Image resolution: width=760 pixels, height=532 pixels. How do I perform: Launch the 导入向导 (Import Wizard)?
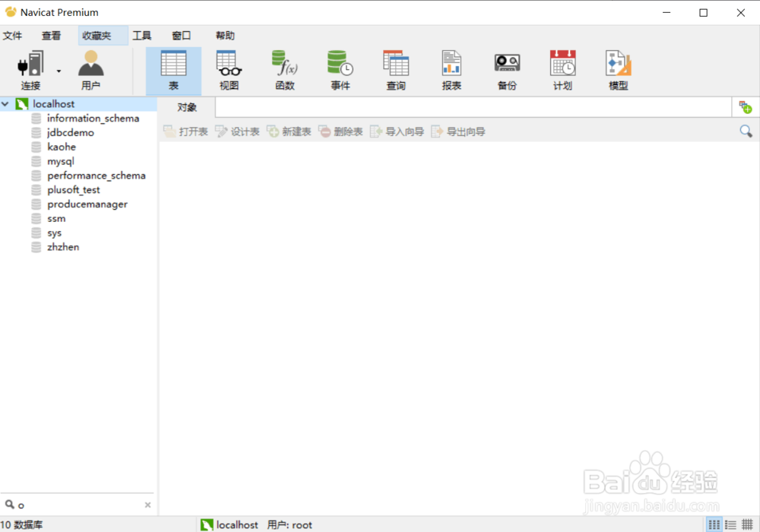pyautogui.click(x=397, y=131)
